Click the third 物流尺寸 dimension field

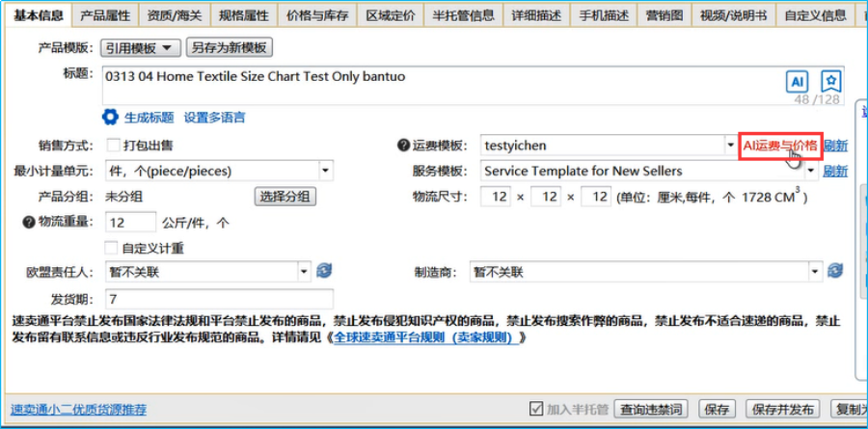pyautogui.click(x=596, y=197)
